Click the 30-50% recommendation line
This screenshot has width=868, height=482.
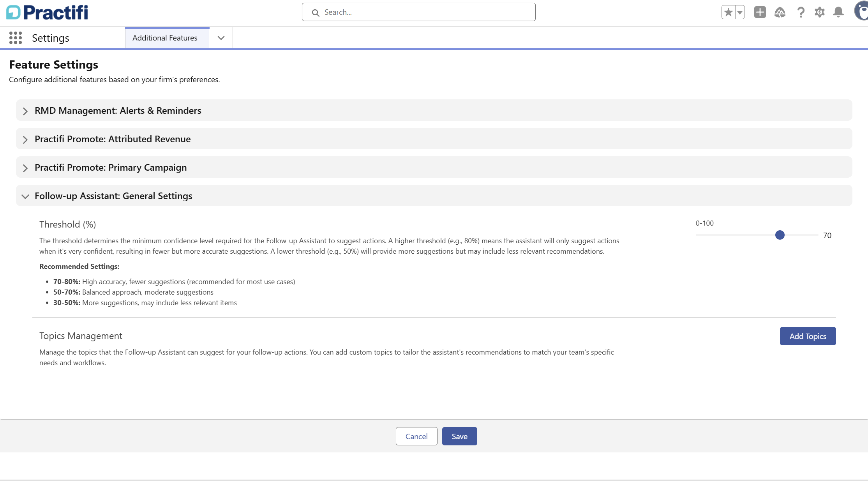tap(145, 303)
